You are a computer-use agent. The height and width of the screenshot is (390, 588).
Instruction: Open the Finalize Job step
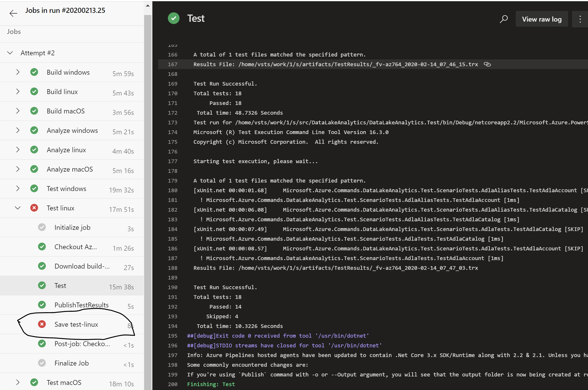[72, 363]
